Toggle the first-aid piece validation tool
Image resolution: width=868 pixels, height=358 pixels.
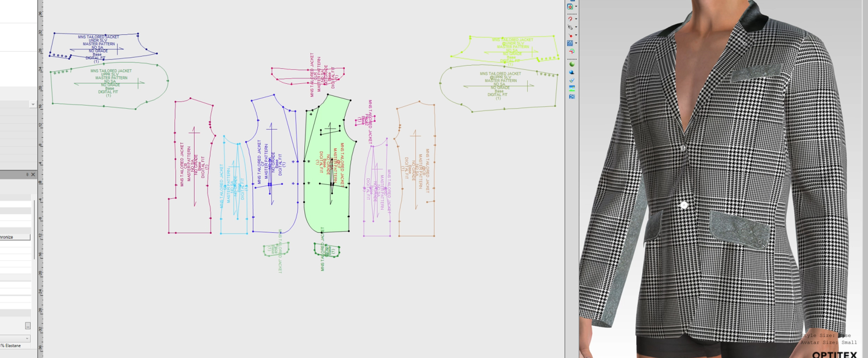570,7
